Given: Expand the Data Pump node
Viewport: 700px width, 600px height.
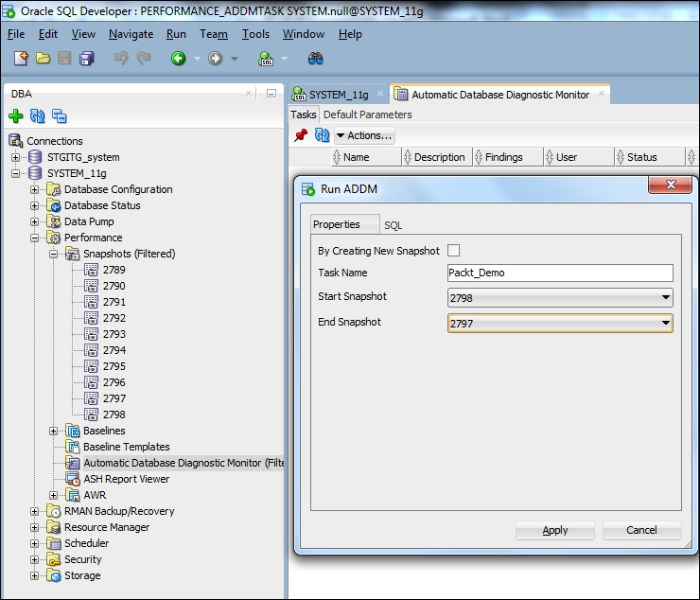Looking at the screenshot, I should click(34, 221).
